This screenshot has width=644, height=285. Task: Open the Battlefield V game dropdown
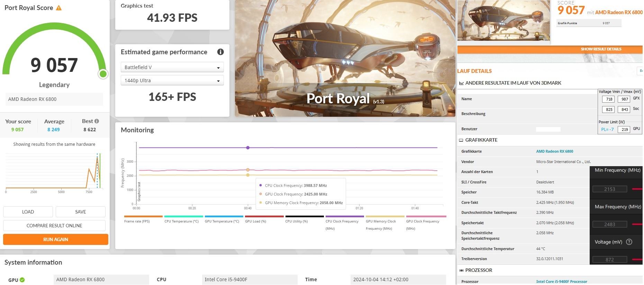click(172, 67)
